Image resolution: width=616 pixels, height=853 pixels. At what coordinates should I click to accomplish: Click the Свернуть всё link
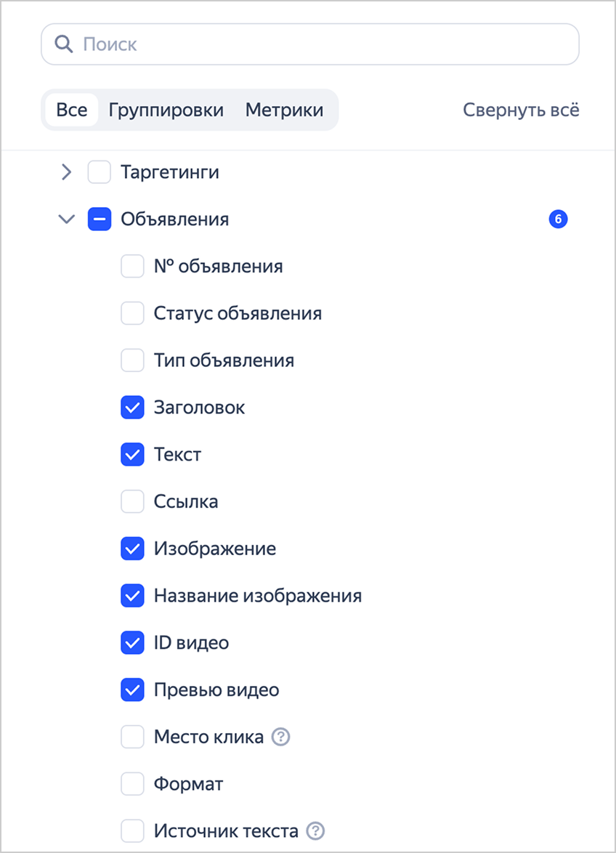coord(521,110)
